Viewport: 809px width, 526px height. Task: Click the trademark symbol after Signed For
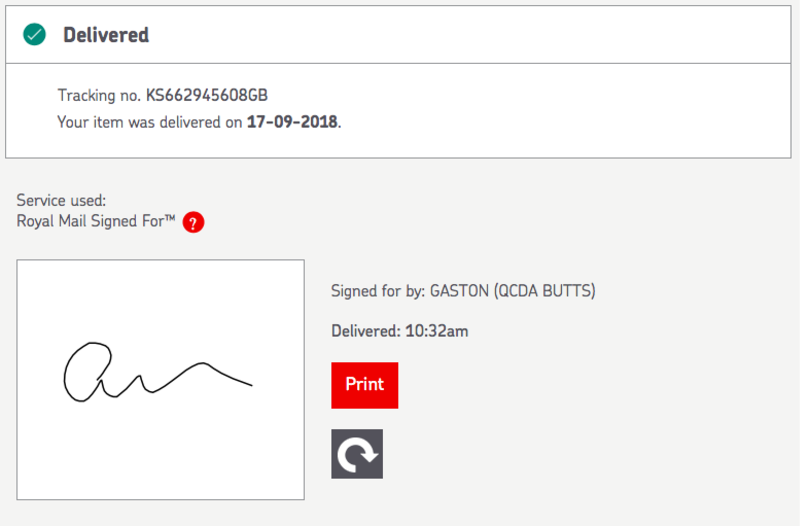point(171,219)
